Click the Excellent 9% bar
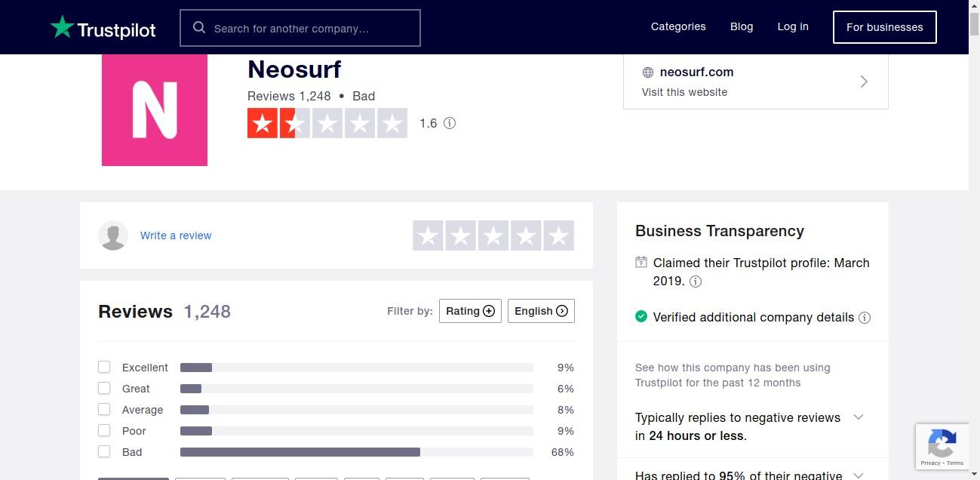Screen dimensions: 980x480 [x=356, y=368]
